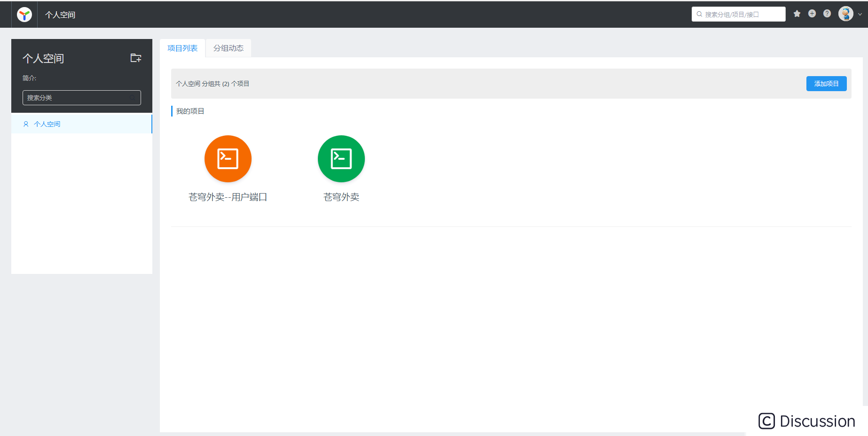868x436 pixels.
Task: Click the new group folder icon in sidebar
Action: 135,58
